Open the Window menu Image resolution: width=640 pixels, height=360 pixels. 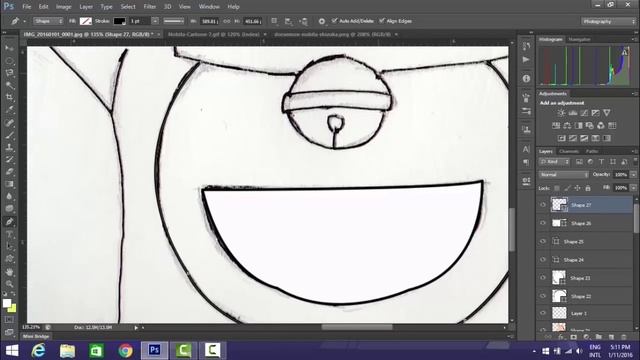coord(209,7)
